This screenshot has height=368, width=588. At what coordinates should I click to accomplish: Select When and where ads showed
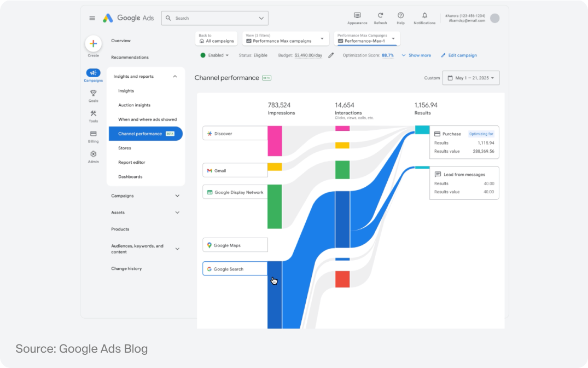(x=147, y=119)
